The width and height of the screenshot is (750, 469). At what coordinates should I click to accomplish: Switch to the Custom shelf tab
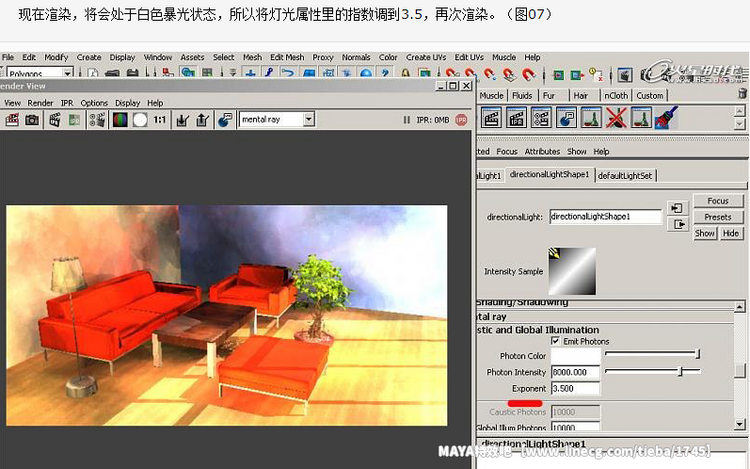(x=650, y=96)
